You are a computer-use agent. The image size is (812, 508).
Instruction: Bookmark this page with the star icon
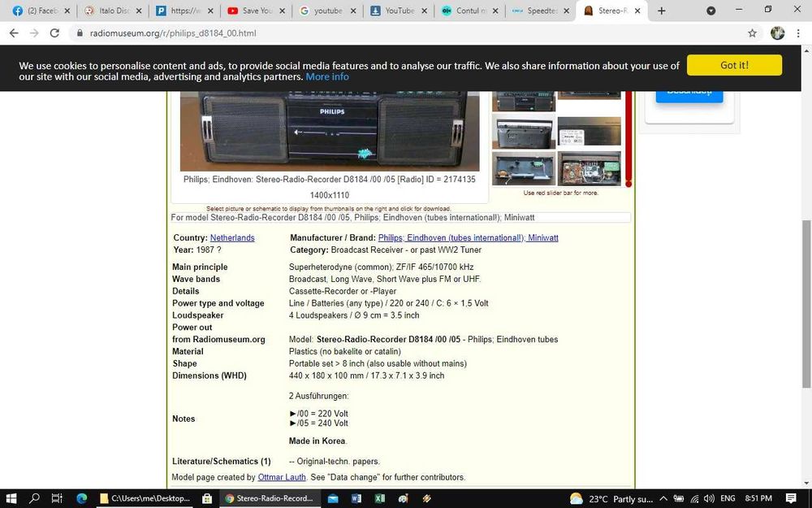752,33
